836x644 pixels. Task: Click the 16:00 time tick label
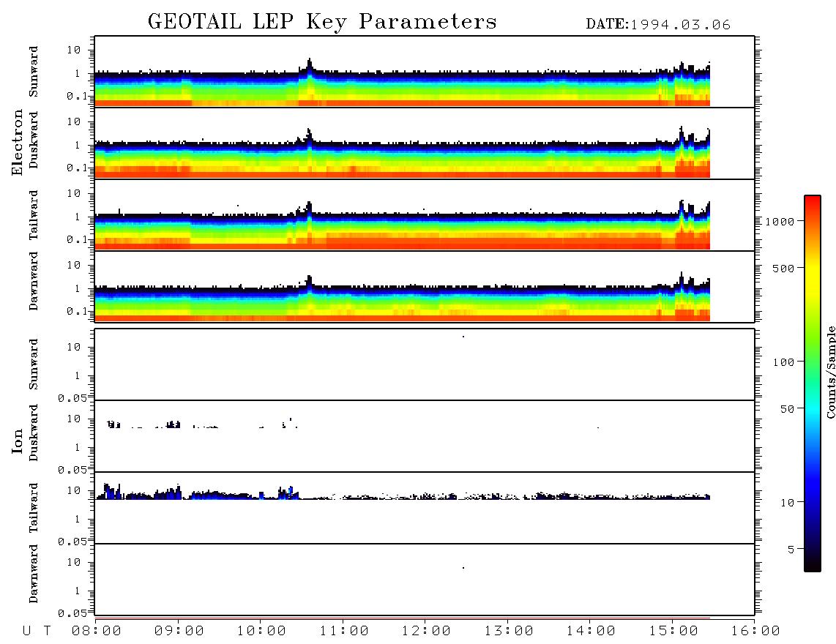[755, 632]
